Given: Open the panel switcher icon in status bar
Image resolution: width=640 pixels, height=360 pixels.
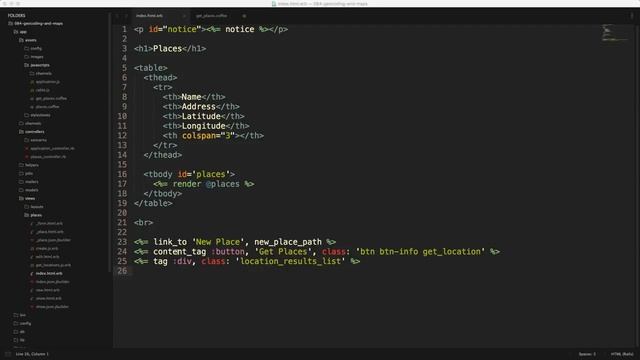Looking at the screenshot, I should 8,354.
